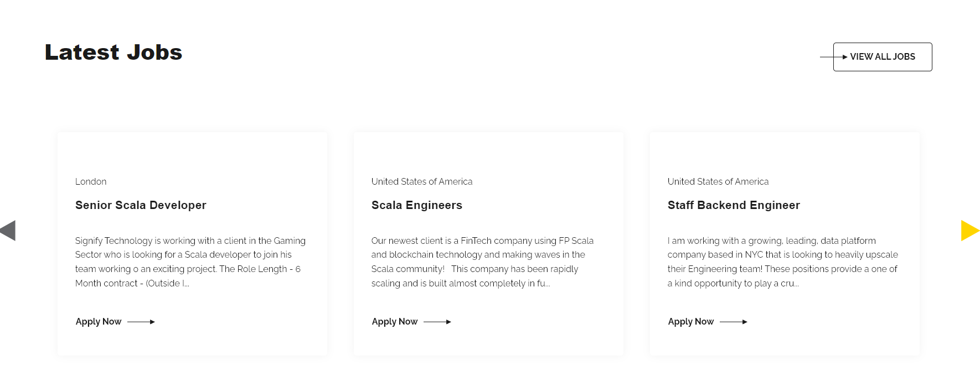The height and width of the screenshot is (376, 980).
Task: Click the NYC data platform job description
Action: [782, 262]
